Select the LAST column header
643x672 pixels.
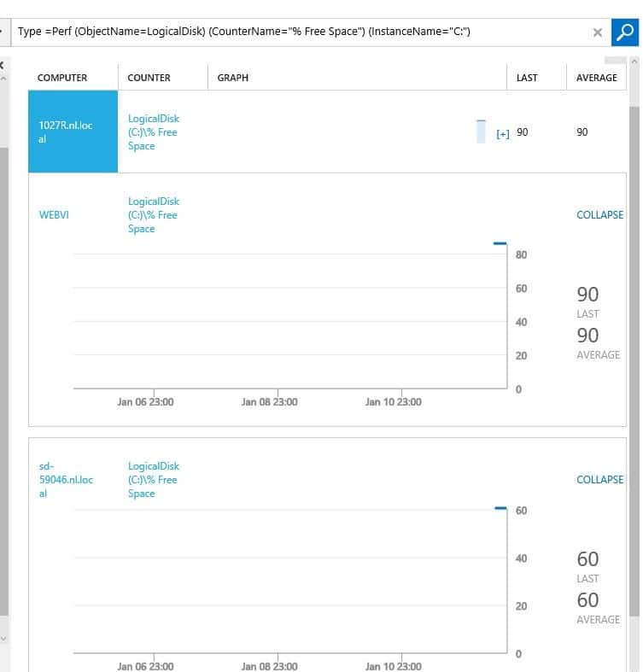[527, 78]
